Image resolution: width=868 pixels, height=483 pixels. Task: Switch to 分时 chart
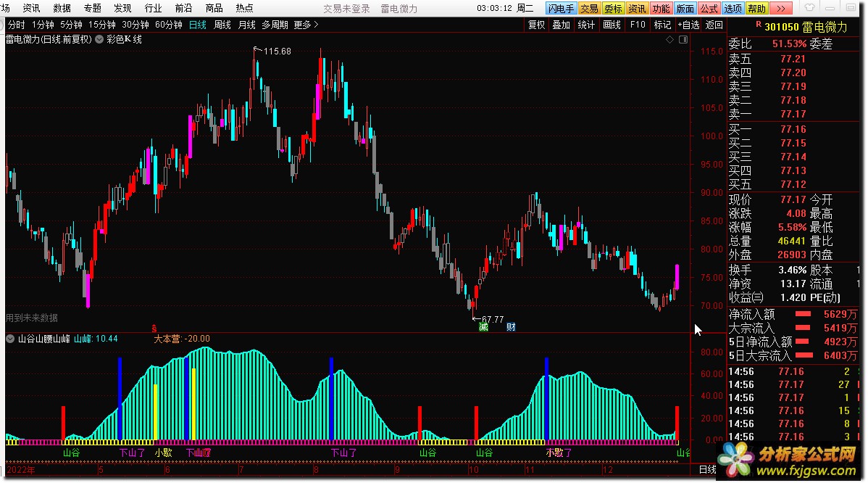17,25
